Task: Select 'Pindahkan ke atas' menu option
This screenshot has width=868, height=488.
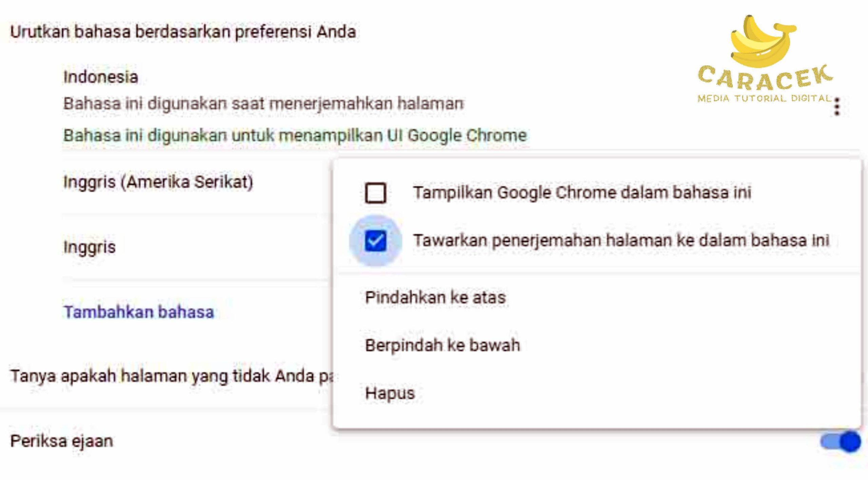Action: tap(435, 298)
